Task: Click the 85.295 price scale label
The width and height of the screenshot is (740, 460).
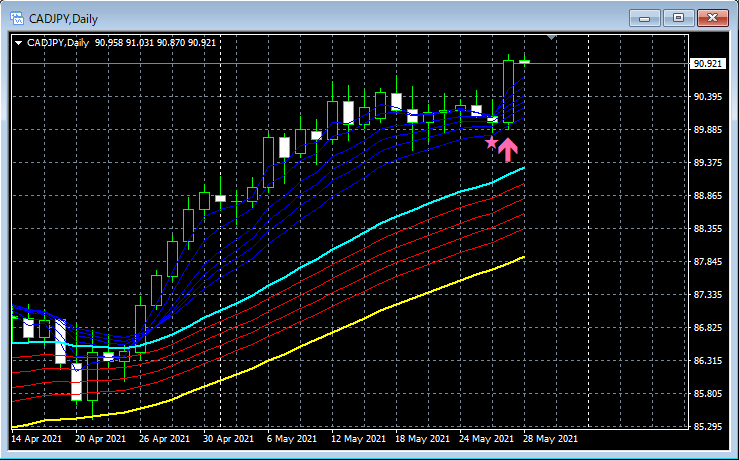Action: click(x=707, y=427)
